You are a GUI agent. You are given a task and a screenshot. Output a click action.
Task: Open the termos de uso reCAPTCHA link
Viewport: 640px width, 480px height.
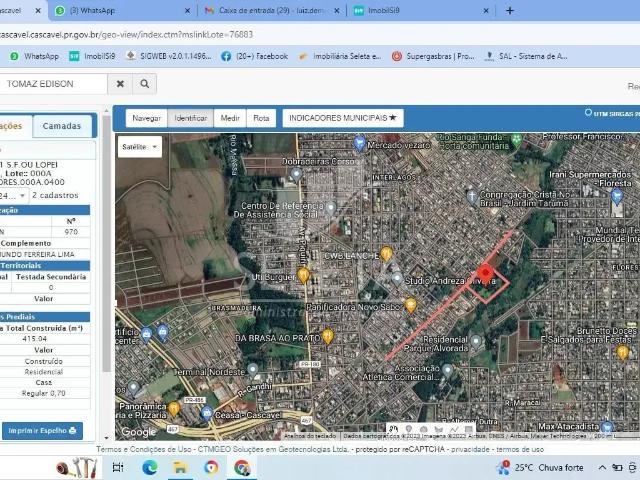pyautogui.click(x=520, y=449)
